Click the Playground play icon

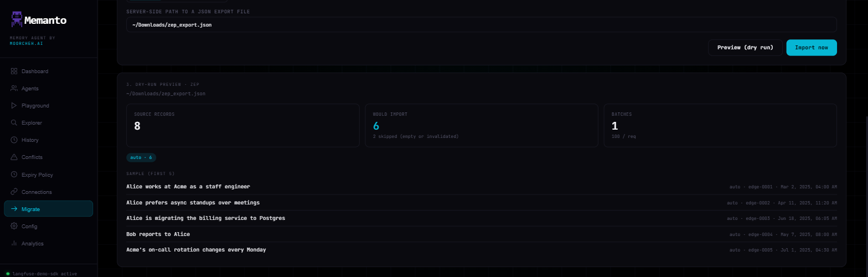click(14, 106)
